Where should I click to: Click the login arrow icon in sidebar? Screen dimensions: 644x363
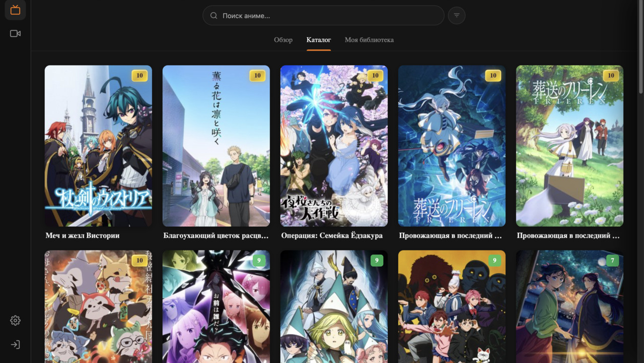tap(15, 344)
